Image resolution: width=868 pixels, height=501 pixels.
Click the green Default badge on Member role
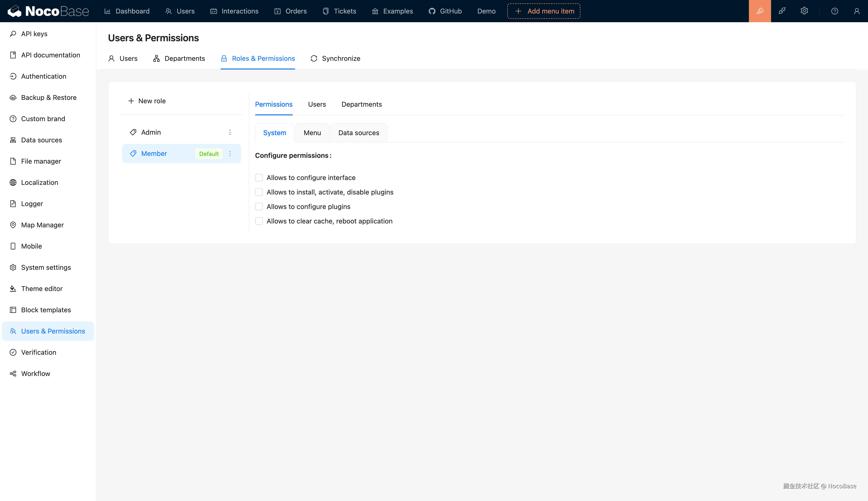tap(209, 153)
